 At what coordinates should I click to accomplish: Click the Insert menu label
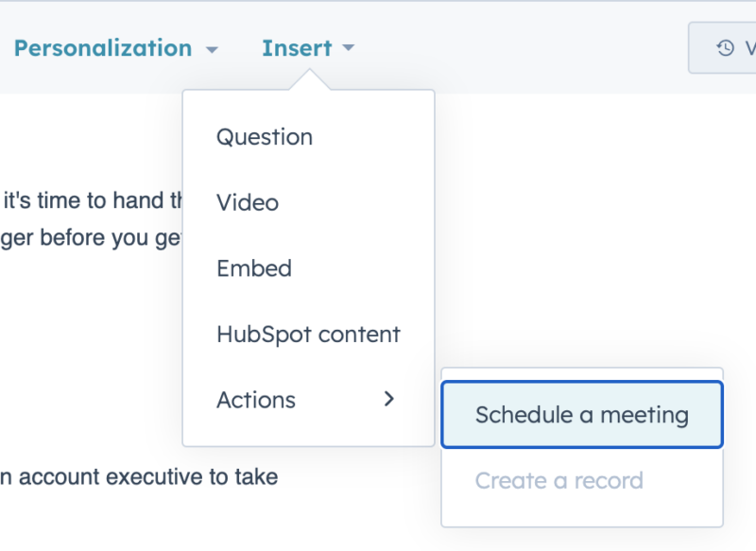click(x=297, y=47)
